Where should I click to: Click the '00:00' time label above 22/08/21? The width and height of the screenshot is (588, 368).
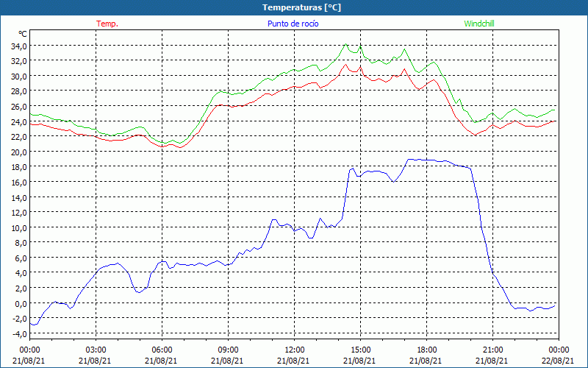(559, 350)
